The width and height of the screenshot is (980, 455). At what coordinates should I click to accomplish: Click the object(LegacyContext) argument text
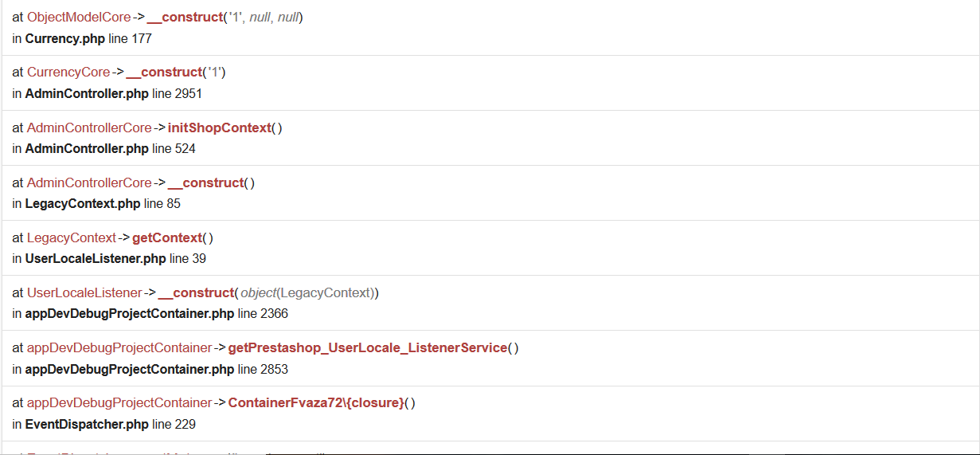pyautogui.click(x=309, y=292)
